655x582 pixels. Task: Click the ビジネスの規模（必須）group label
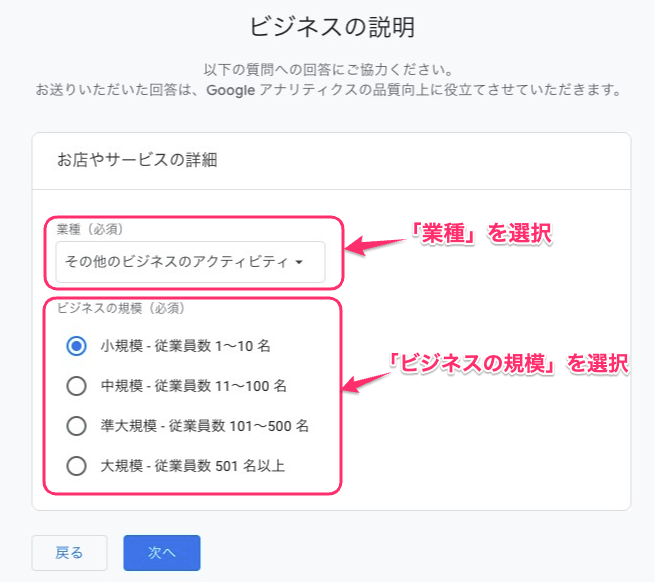coord(121,307)
